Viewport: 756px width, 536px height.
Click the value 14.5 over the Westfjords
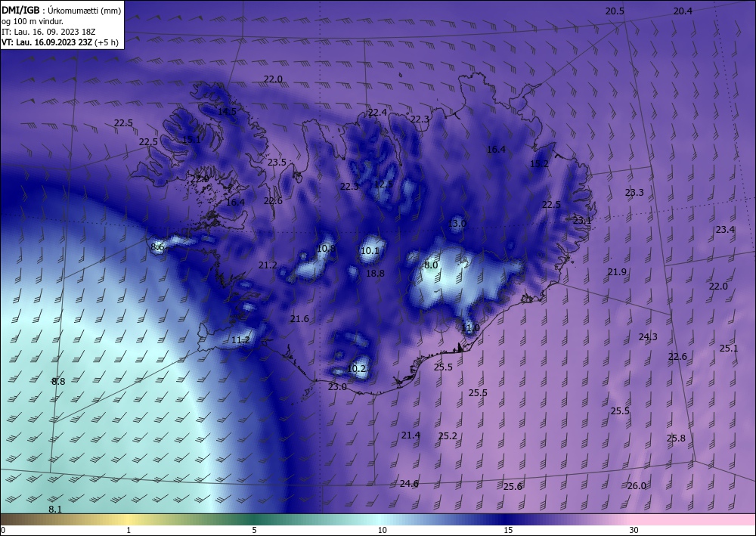pos(227,111)
